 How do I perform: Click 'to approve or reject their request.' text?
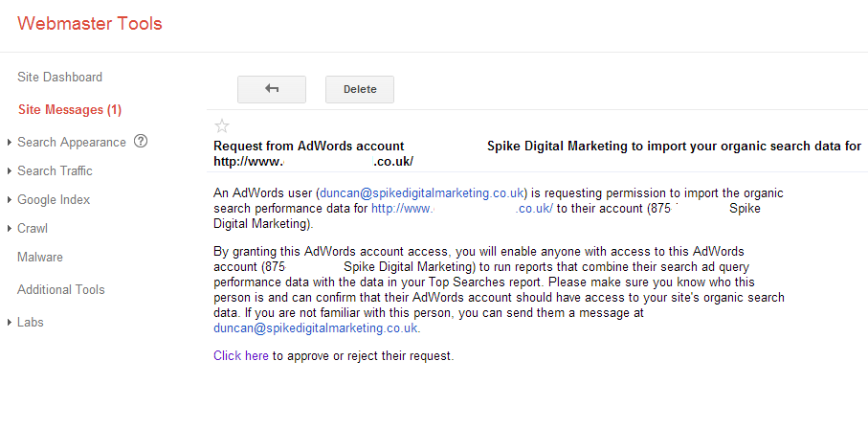pyautogui.click(x=363, y=356)
